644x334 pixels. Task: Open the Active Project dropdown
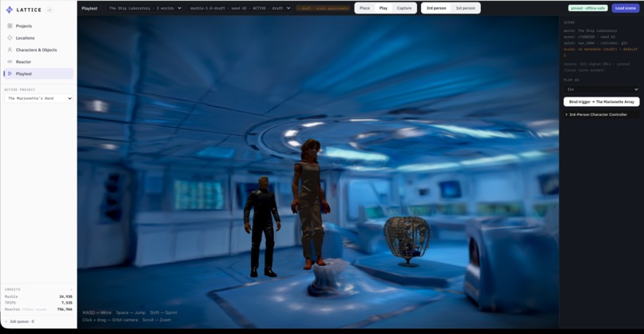coord(38,98)
